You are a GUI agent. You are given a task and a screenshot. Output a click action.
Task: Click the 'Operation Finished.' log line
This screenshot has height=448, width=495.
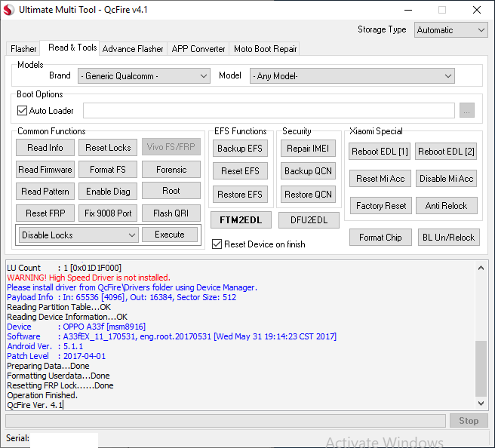coord(42,395)
